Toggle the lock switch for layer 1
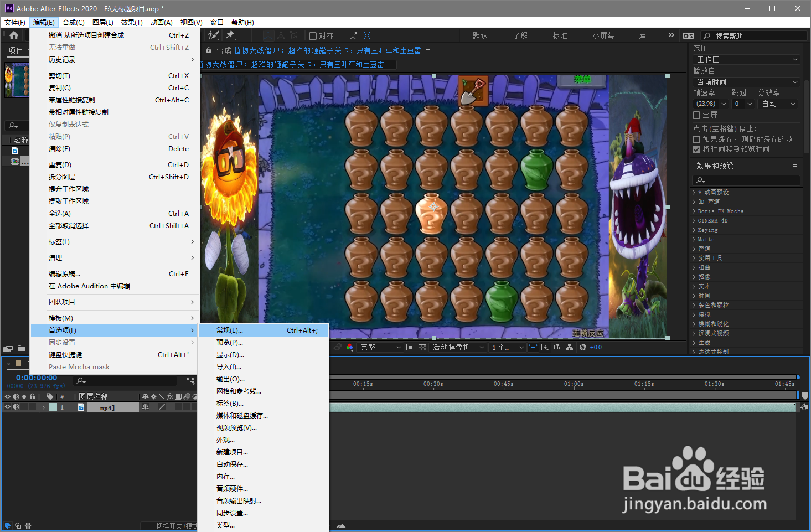Image resolution: width=811 pixels, height=532 pixels. point(33,407)
